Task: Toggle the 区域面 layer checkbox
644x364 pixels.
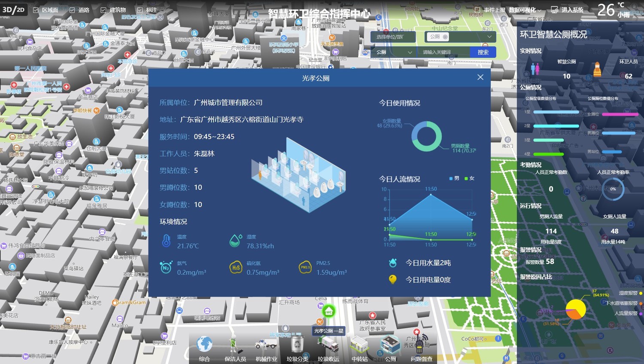Action: tap(36, 10)
